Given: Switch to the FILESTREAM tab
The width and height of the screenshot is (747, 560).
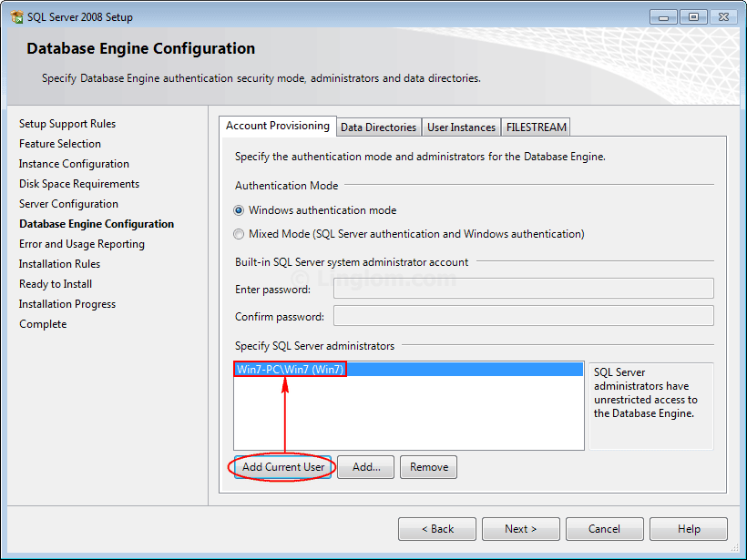Looking at the screenshot, I should point(536,127).
